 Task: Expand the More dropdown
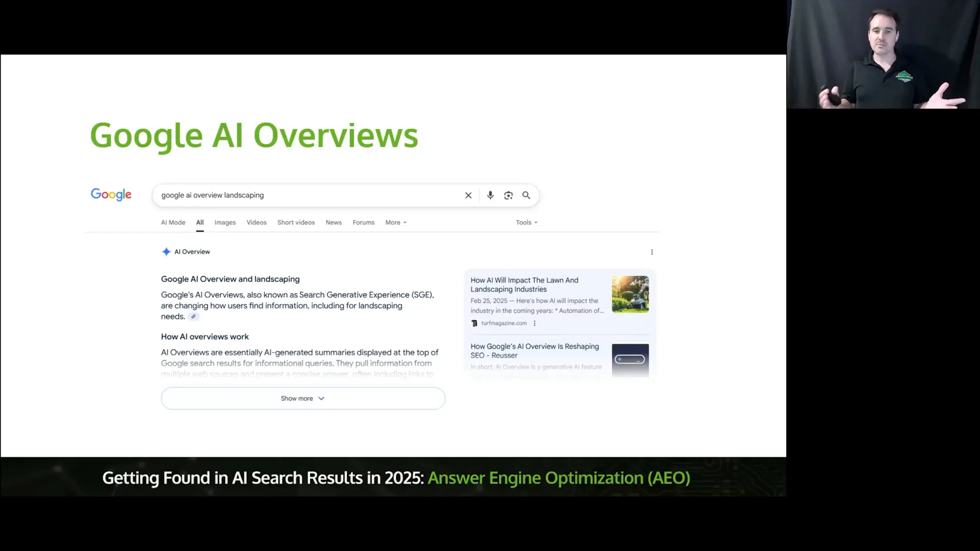pos(396,222)
